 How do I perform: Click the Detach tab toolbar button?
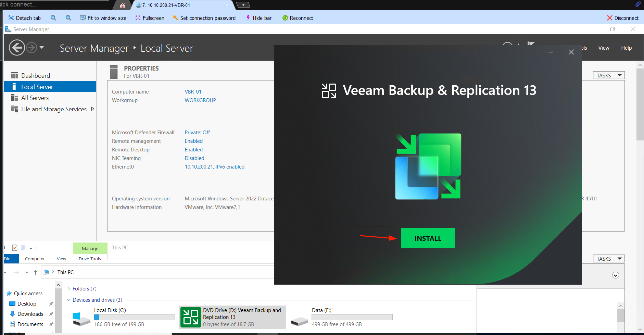click(24, 18)
